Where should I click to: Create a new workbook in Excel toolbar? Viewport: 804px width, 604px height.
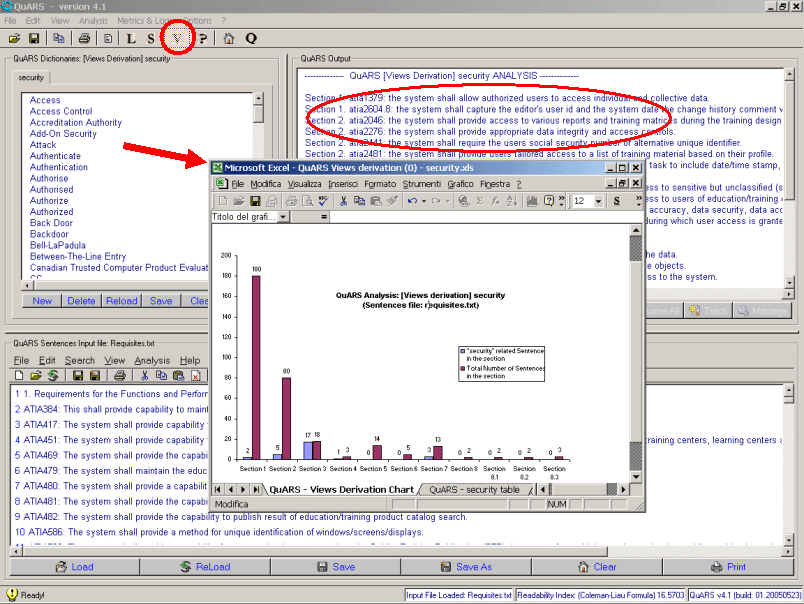pos(223,201)
